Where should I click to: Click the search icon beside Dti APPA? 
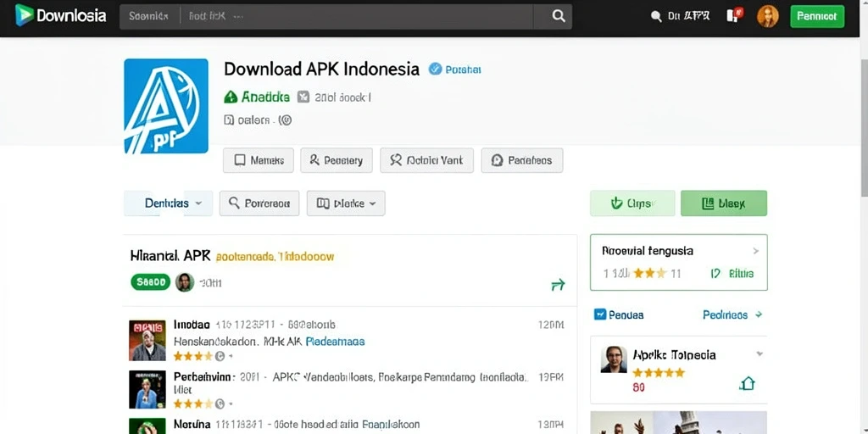coord(656,17)
